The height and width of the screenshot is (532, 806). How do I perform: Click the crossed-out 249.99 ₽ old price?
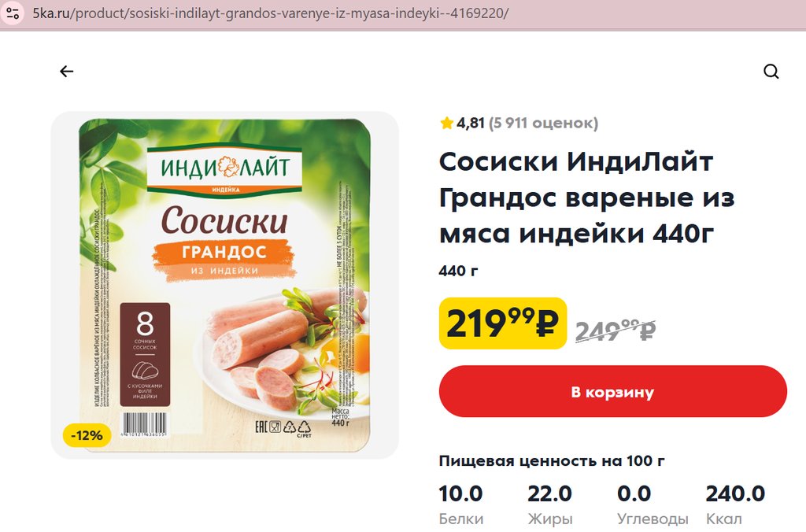click(616, 330)
